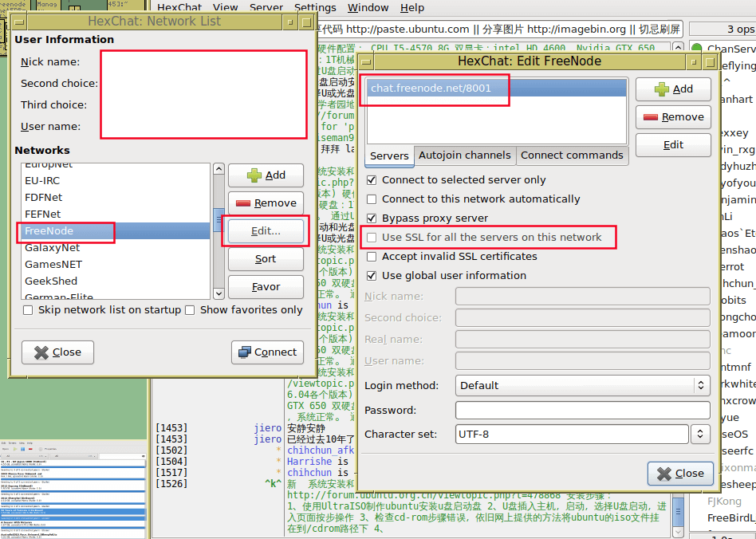Open Edit... for the FreeNode network
Screen dimensions: 756x539
[x=266, y=231]
